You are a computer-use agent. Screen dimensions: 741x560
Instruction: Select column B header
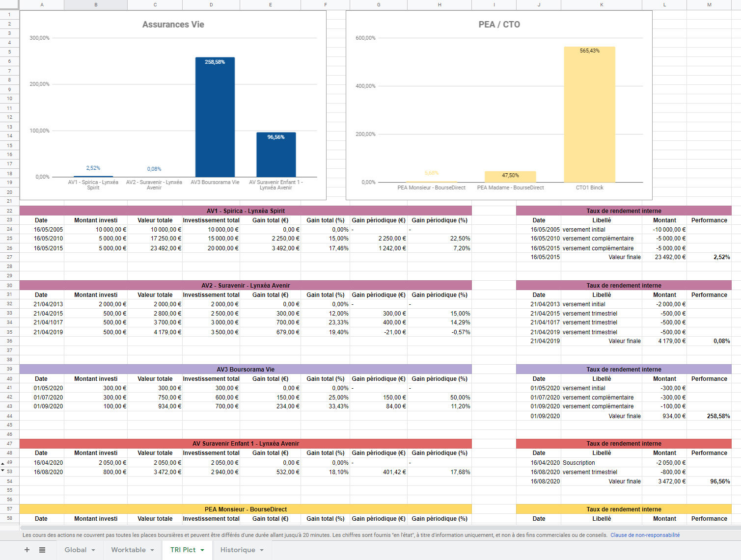click(x=96, y=5)
